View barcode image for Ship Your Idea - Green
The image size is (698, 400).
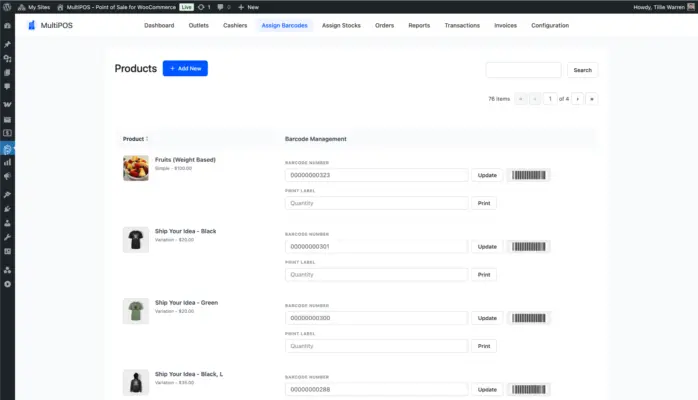[x=528, y=318]
